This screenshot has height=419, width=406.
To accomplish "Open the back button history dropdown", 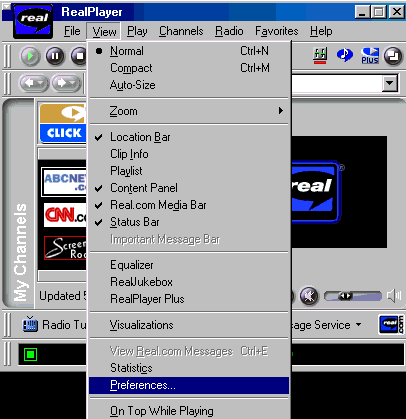I will 41,83.
